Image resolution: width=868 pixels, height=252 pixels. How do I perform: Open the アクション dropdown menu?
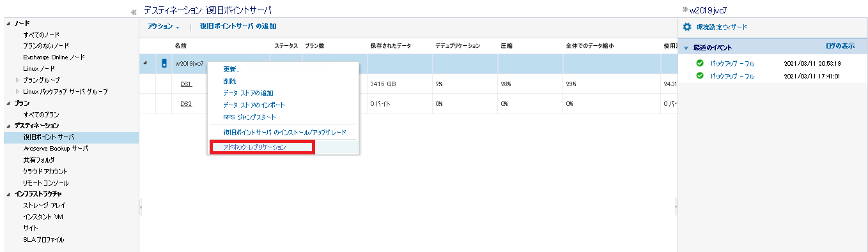163,27
